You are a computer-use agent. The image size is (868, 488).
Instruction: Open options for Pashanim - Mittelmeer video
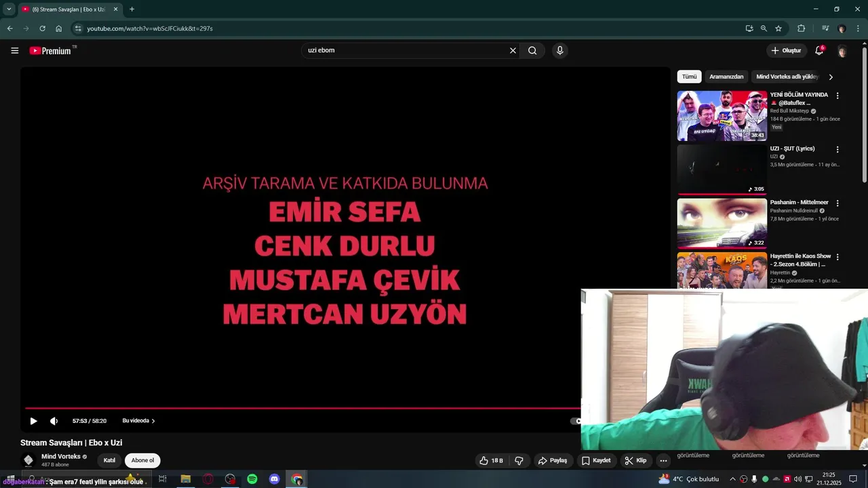click(x=837, y=203)
